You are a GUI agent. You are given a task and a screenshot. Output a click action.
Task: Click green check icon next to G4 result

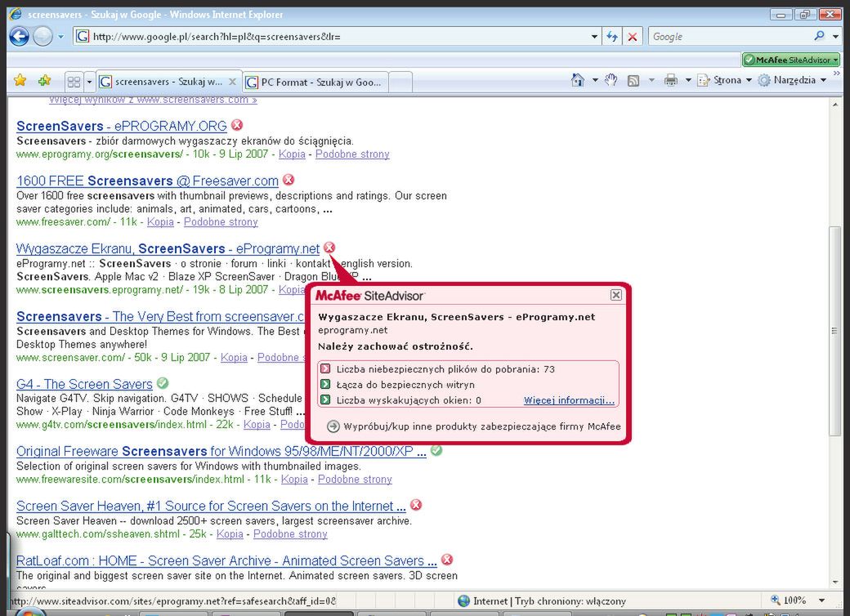click(x=163, y=383)
